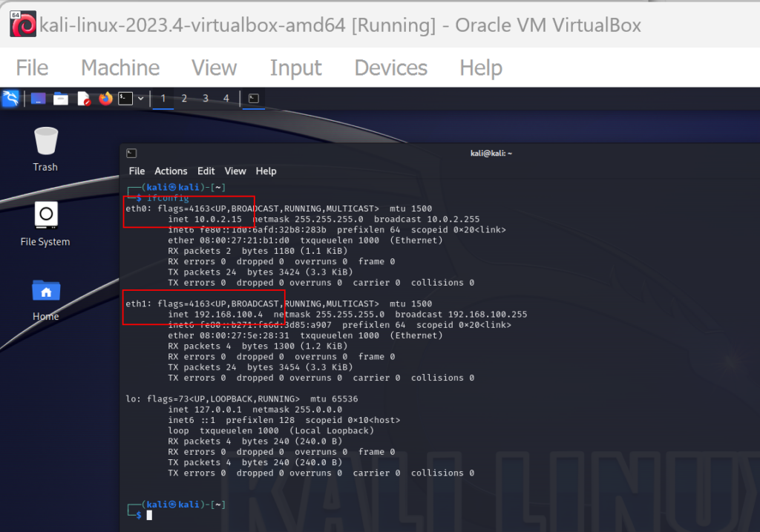Open the VirtualBox File menu
Viewport: 760px width, 532px height.
[x=32, y=68]
